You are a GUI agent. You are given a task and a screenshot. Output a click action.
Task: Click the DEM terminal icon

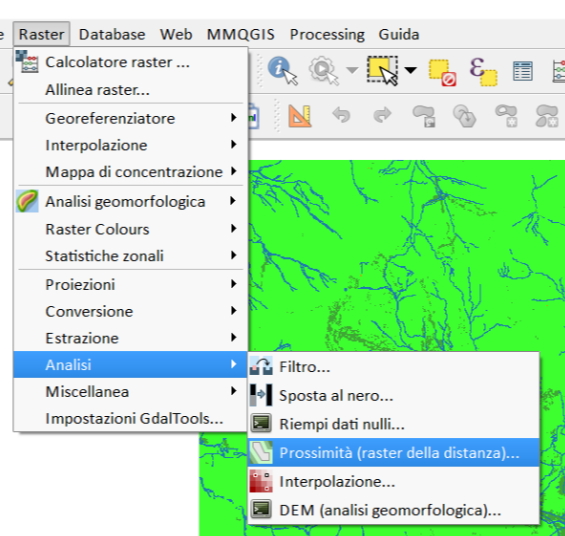261,509
